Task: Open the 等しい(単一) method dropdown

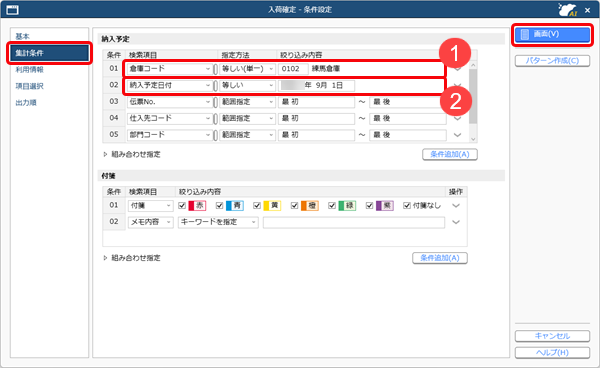Action: (247, 69)
